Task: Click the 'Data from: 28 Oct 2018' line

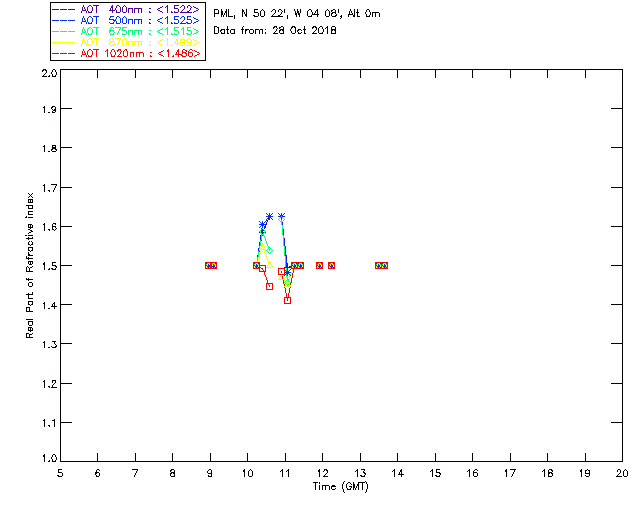Action: 275,31
